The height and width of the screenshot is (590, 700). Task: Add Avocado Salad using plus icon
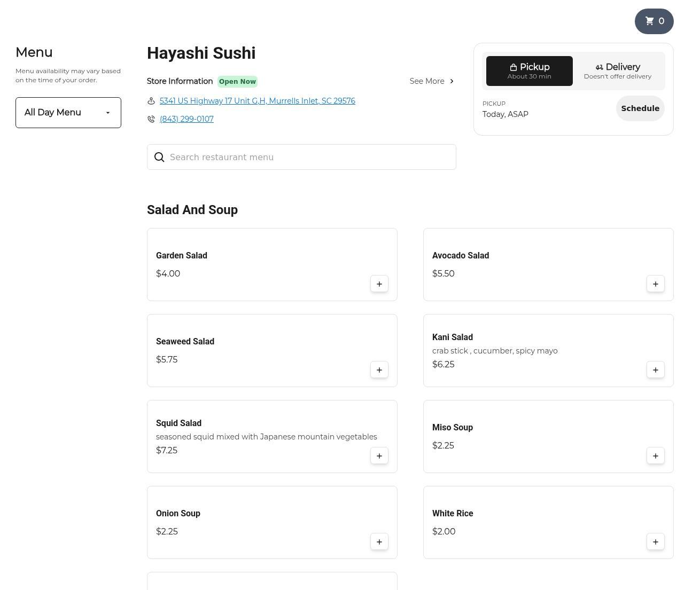[656, 284]
